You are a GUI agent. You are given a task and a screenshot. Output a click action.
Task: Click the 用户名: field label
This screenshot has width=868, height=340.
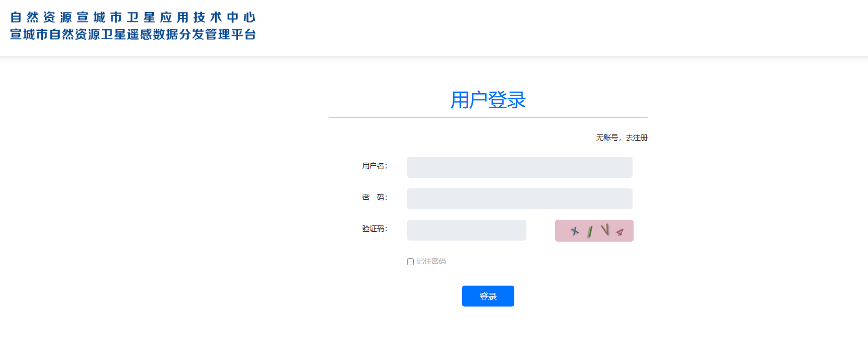[x=375, y=166]
